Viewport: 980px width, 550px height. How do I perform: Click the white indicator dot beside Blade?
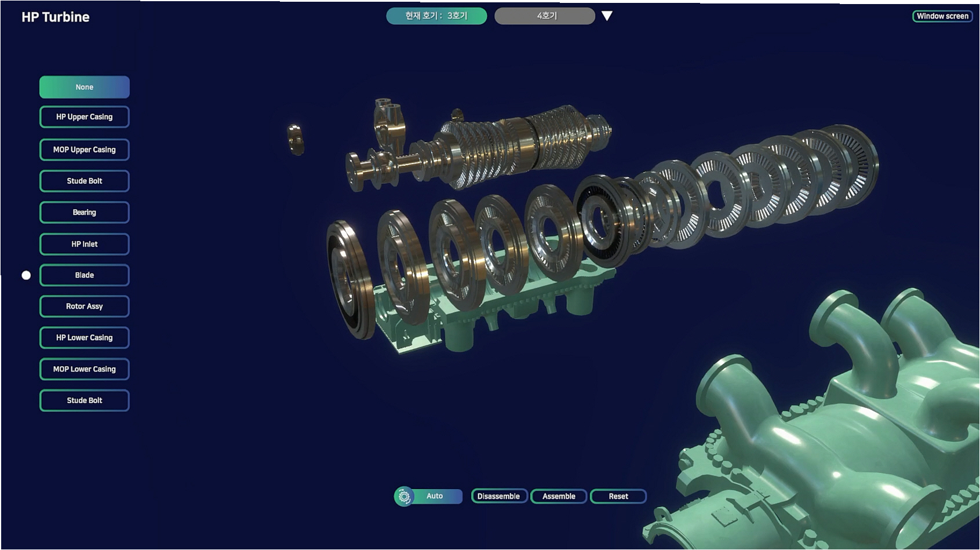click(x=26, y=275)
